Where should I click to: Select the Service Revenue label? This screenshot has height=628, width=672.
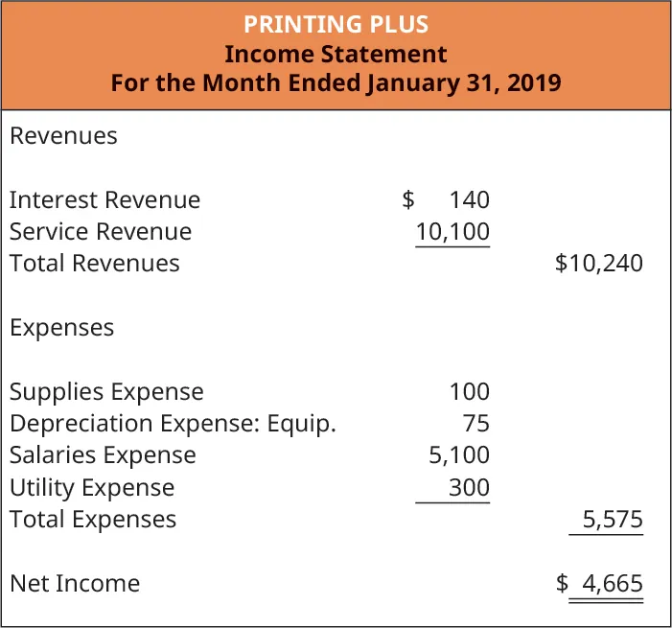tap(100, 232)
